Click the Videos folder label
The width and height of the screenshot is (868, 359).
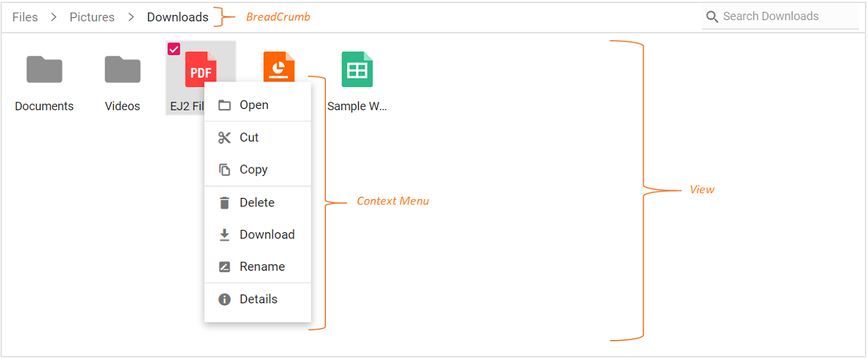tap(122, 106)
